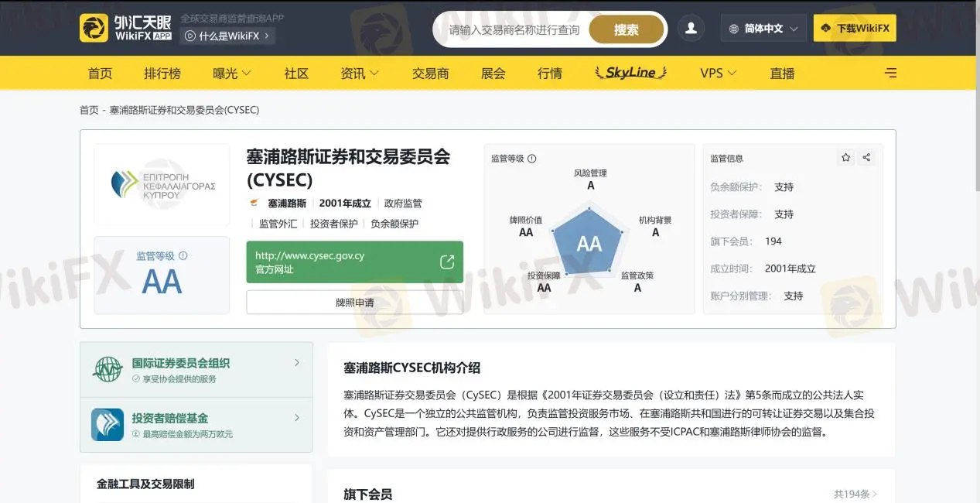The image size is (980, 503).
Task: Click the 政府监管 label
Action: tap(403, 204)
